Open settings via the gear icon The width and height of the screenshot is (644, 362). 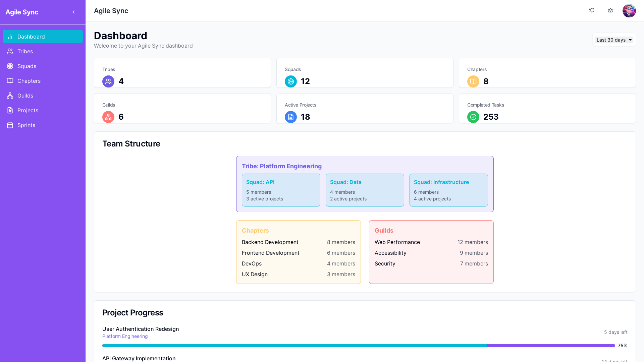(610, 11)
